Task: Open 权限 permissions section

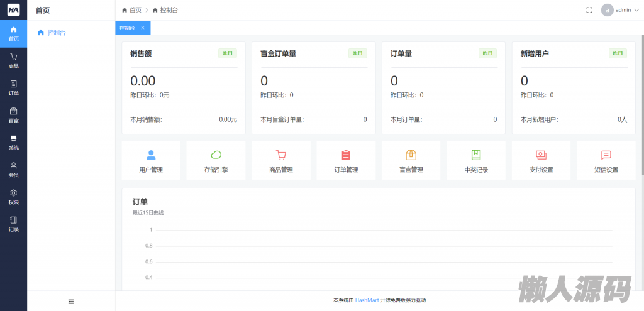Action: [13, 197]
